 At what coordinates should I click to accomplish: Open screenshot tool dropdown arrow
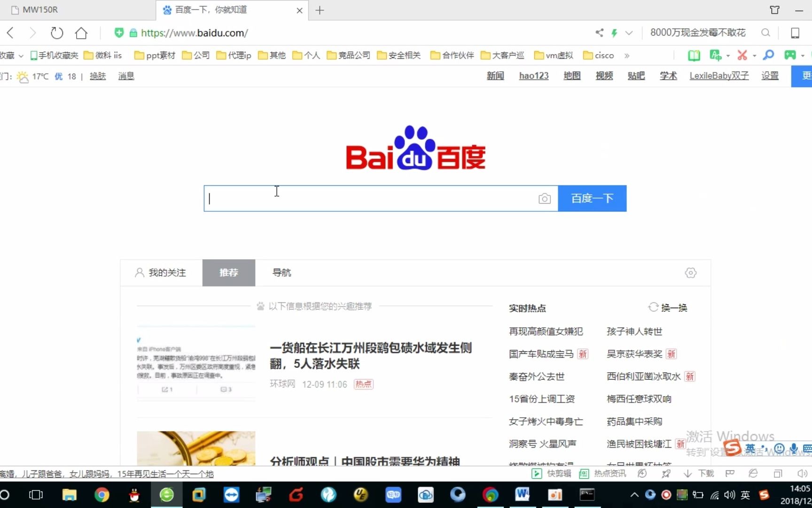pos(755,56)
